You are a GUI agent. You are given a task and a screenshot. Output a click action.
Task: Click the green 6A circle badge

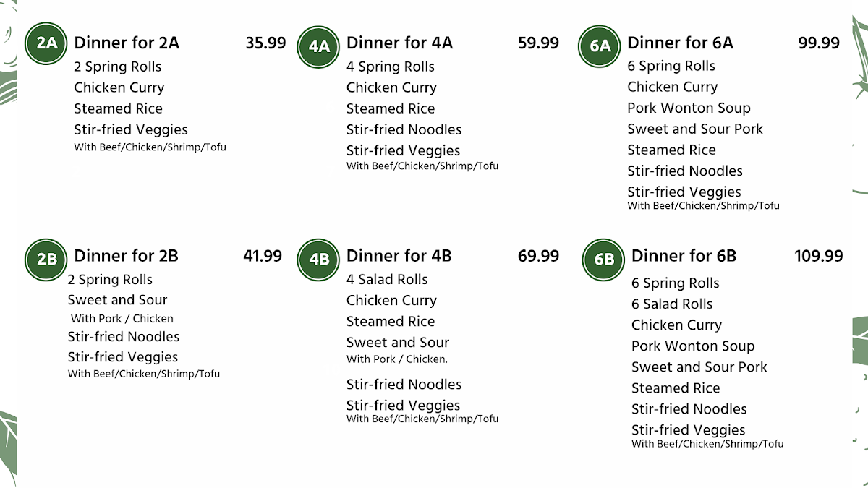click(600, 46)
